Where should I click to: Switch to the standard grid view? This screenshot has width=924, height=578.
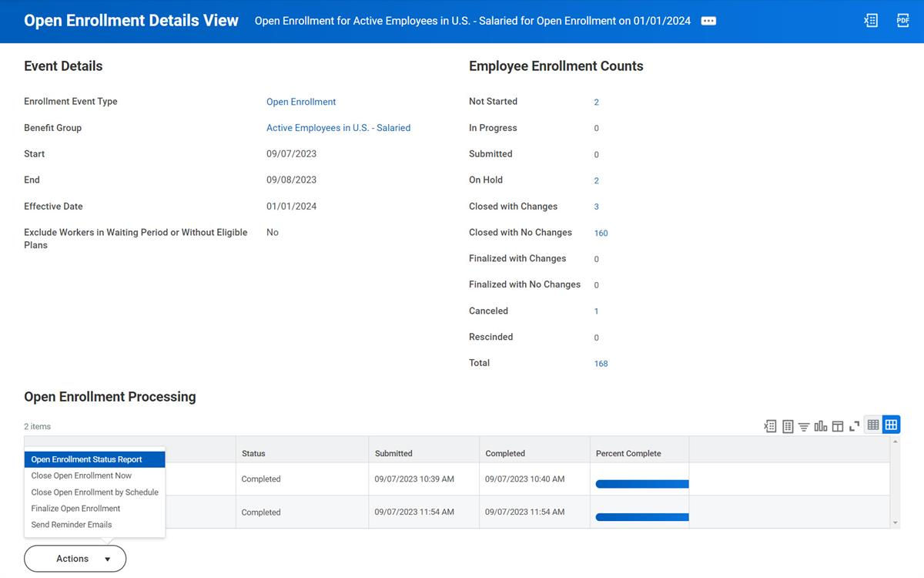pos(891,425)
